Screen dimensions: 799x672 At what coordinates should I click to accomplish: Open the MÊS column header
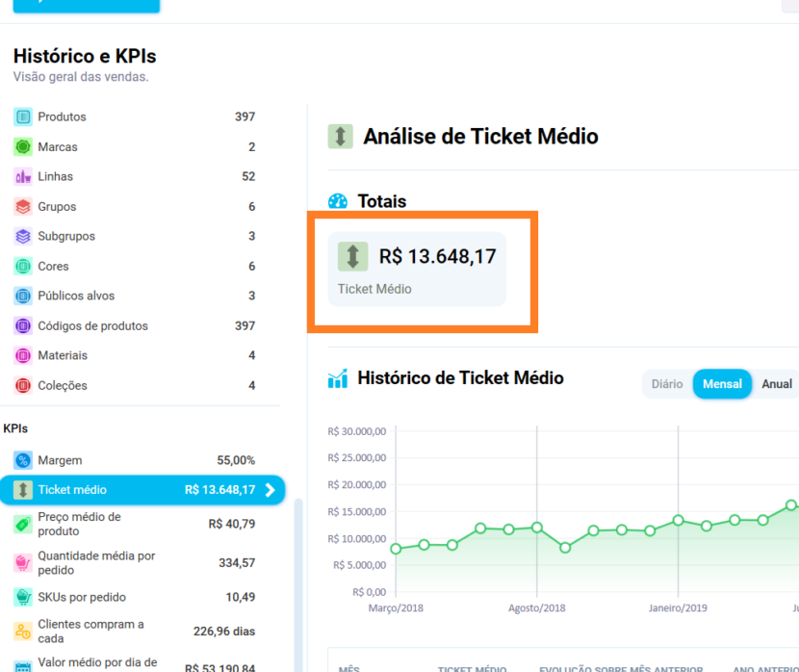348,667
